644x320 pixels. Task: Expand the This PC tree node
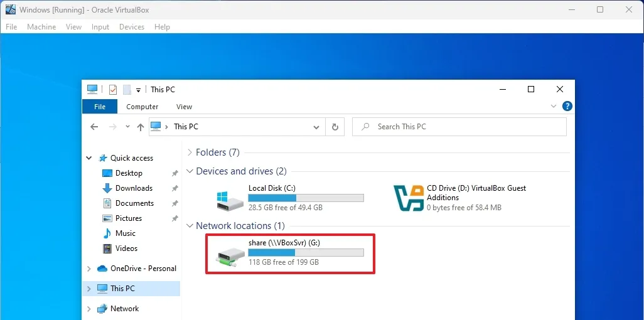89,289
